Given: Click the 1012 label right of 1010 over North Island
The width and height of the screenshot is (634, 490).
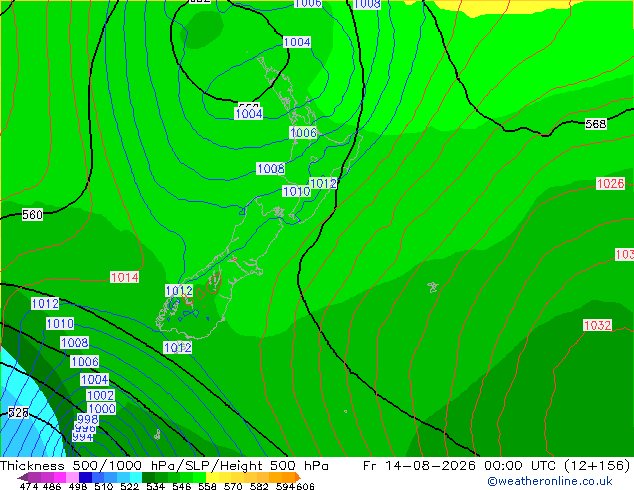Looking at the screenshot, I should coord(323,183).
